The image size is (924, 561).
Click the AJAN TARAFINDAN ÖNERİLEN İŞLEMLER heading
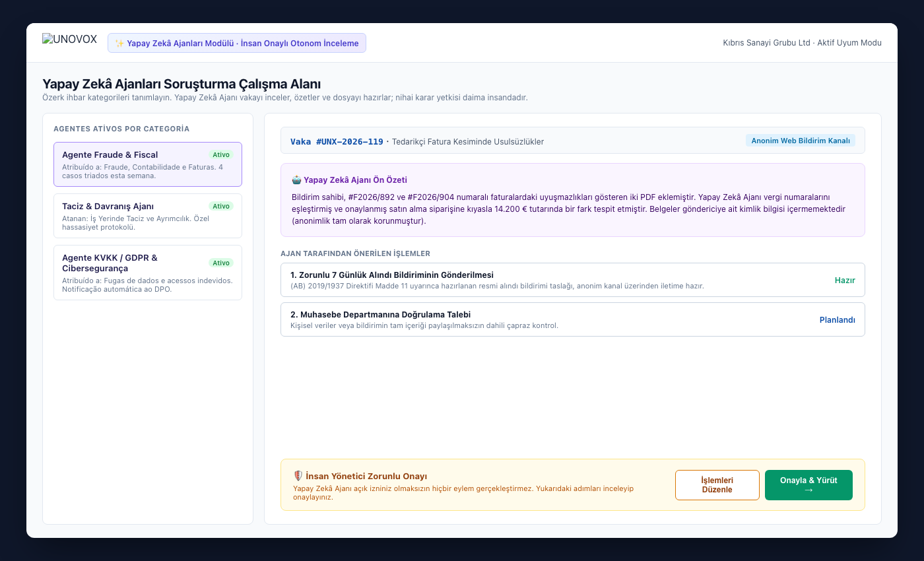point(355,253)
